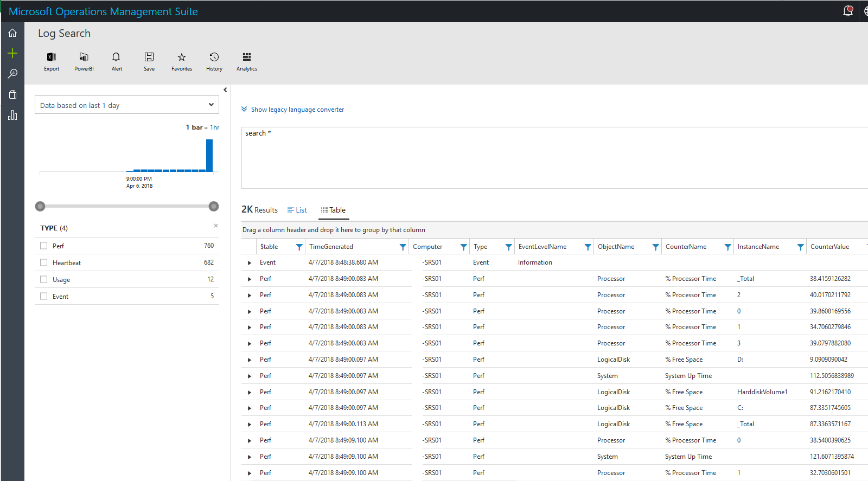This screenshot has width=868, height=481.
Task: Click the Heartbeat count 682
Action: (209, 262)
